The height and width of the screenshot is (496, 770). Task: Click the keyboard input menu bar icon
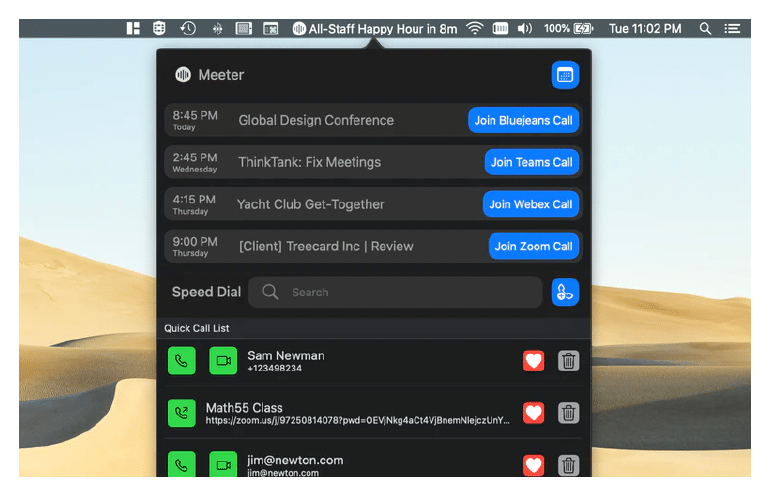[x=500, y=28]
